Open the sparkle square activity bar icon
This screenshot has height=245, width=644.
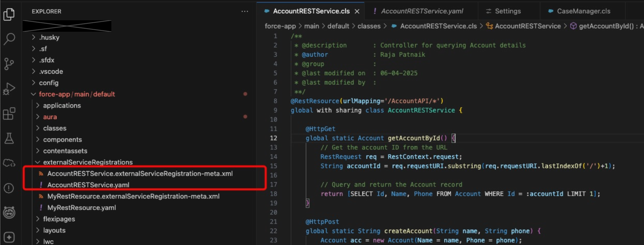(x=9, y=237)
